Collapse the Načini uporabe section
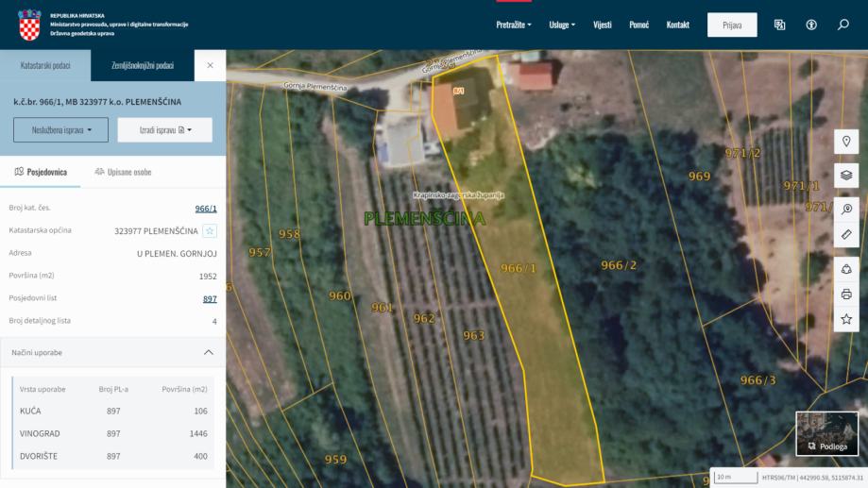 208,352
